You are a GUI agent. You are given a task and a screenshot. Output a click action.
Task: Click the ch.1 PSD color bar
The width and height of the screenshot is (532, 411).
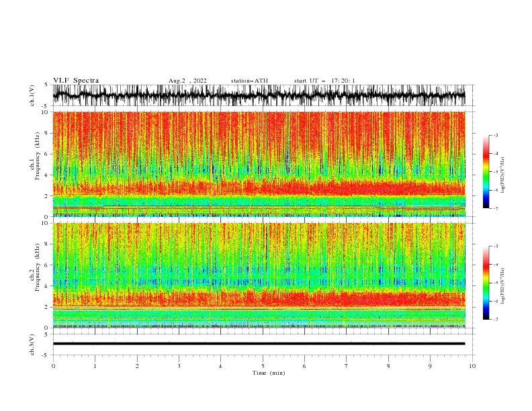[486, 172]
